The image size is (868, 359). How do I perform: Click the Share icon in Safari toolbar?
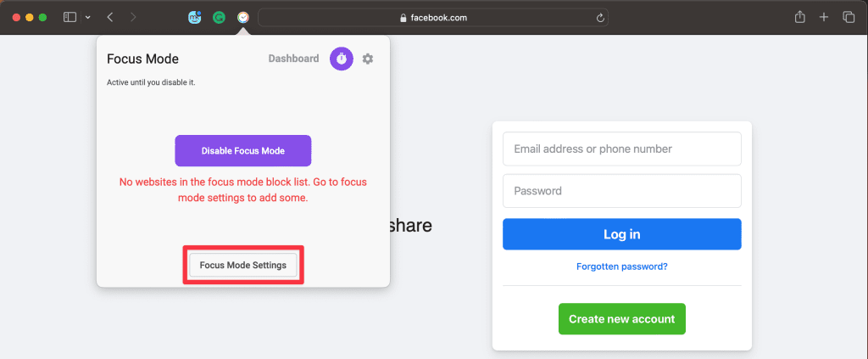tap(799, 17)
